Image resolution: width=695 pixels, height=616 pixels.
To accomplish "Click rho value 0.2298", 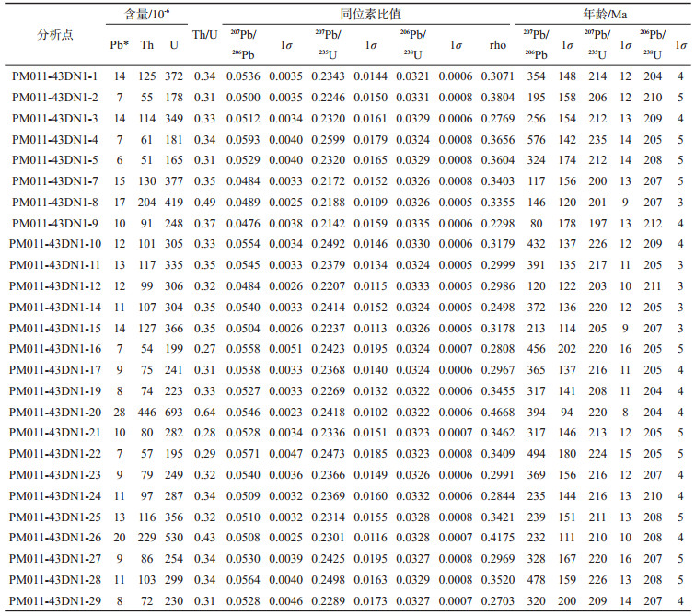I will pyautogui.click(x=498, y=224).
